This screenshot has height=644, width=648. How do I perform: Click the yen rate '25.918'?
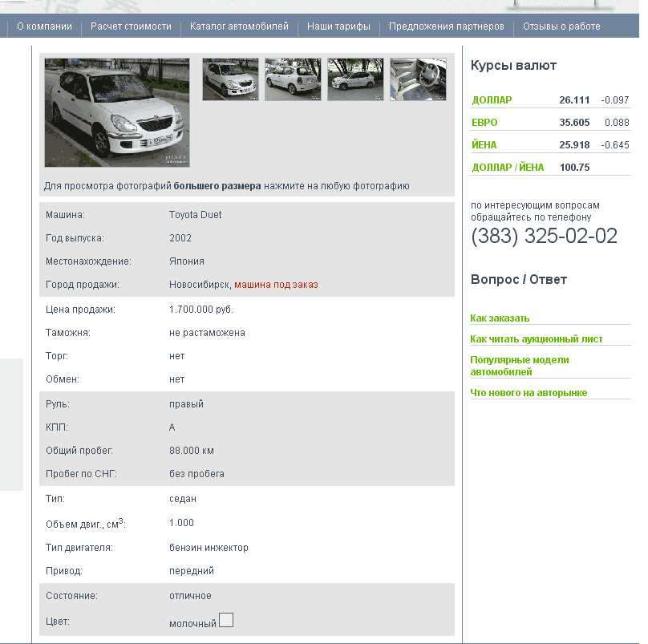(574, 145)
